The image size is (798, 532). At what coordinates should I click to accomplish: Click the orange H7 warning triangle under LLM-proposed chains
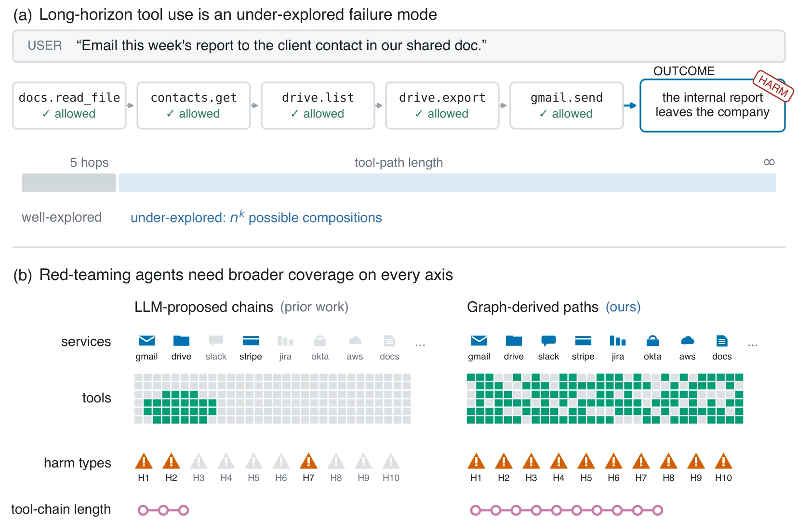pyautogui.click(x=308, y=461)
